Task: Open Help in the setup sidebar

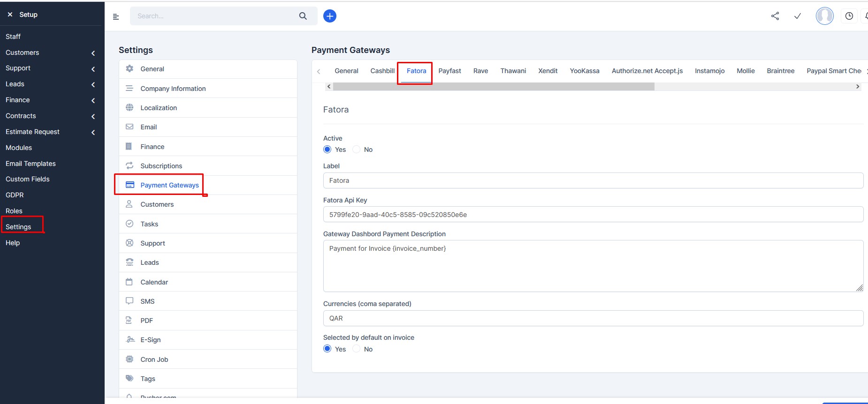Action: pos(13,243)
